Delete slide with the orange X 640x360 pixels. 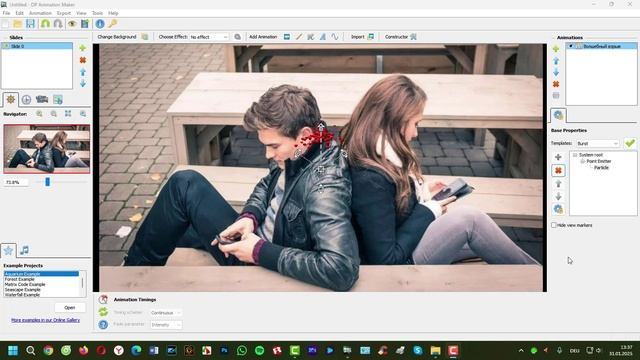(82, 60)
